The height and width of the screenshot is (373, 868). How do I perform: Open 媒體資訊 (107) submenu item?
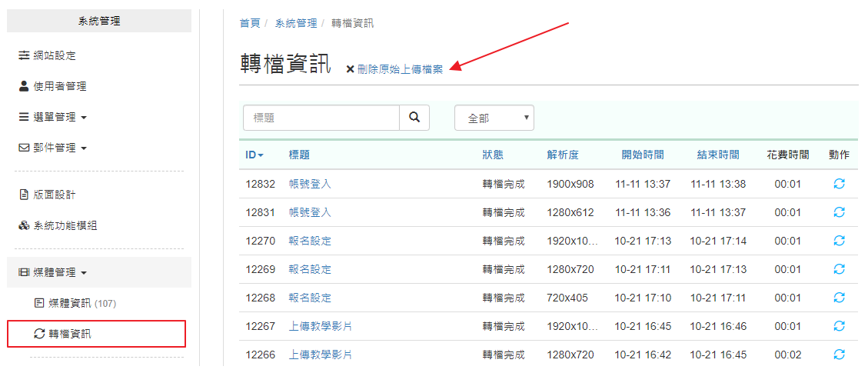coord(75,303)
